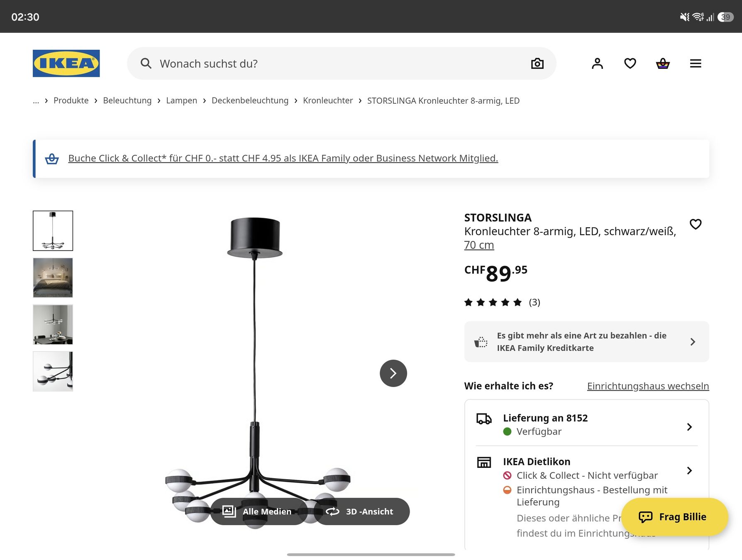Open the wishlist heart in header
Image resolution: width=742 pixels, height=560 pixels.
[x=630, y=63]
